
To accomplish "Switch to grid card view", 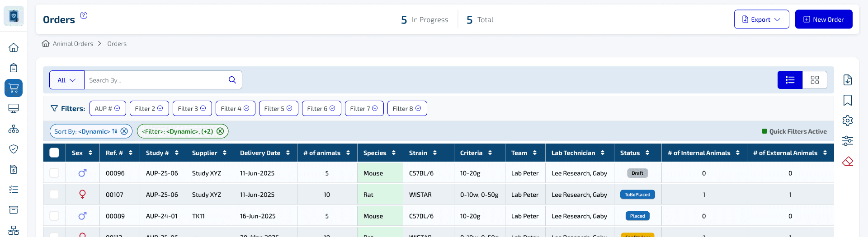I will click(815, 80).
